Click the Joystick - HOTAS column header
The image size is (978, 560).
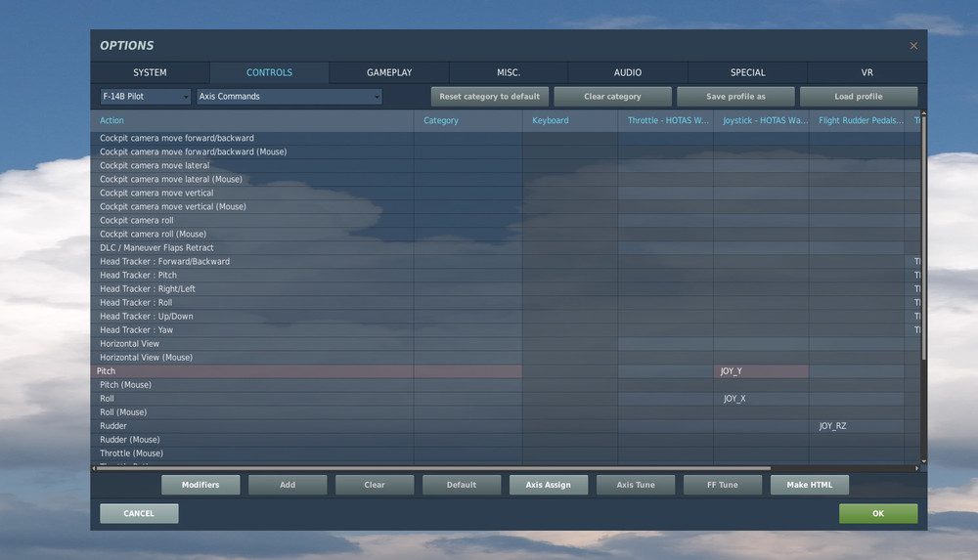point(761,120)
